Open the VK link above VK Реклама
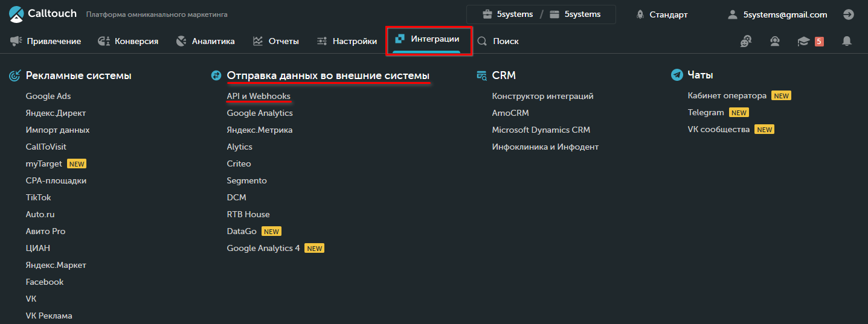The height and width of the screenshot is (324, 868). click(x=31, y=299)
